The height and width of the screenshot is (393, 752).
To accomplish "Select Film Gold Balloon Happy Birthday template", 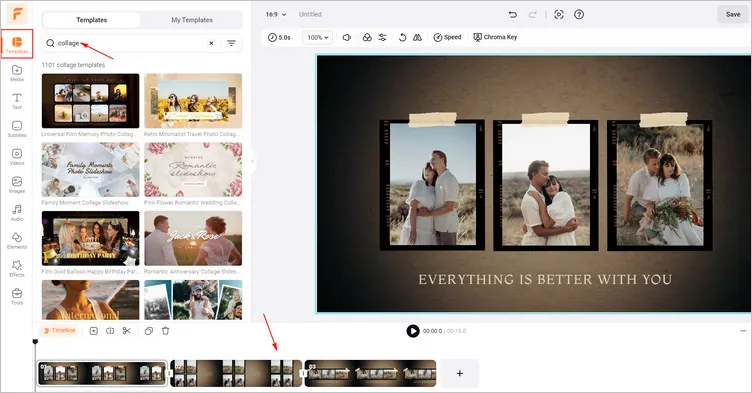I will (90, 238).
